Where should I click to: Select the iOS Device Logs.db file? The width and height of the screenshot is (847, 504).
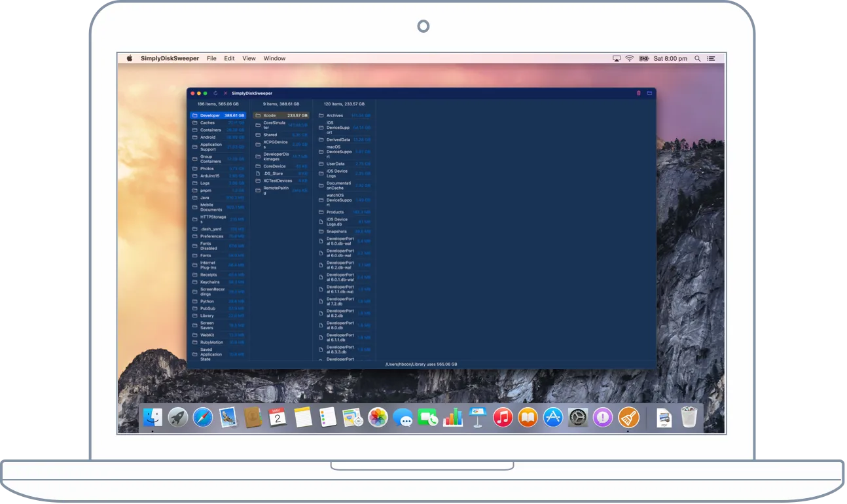tap(345, 222)
